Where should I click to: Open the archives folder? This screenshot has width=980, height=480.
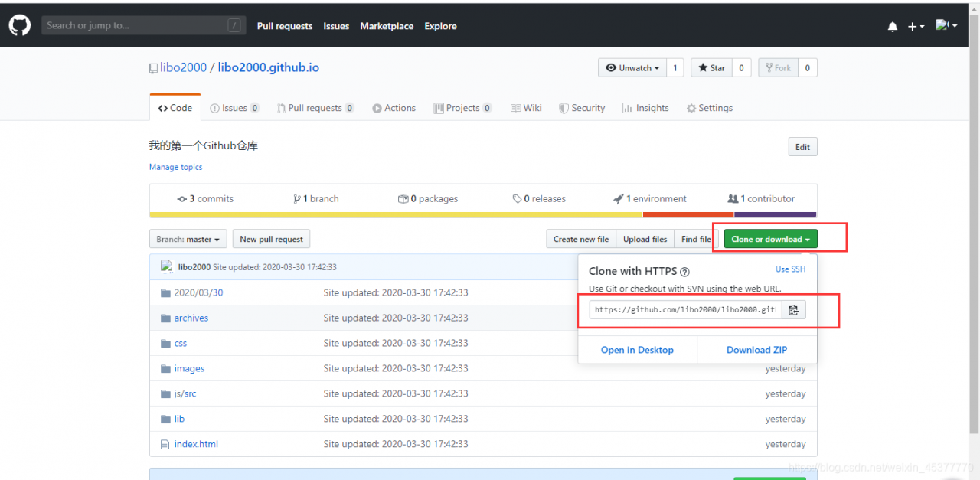pyautogui.click(x=191, y=318)
